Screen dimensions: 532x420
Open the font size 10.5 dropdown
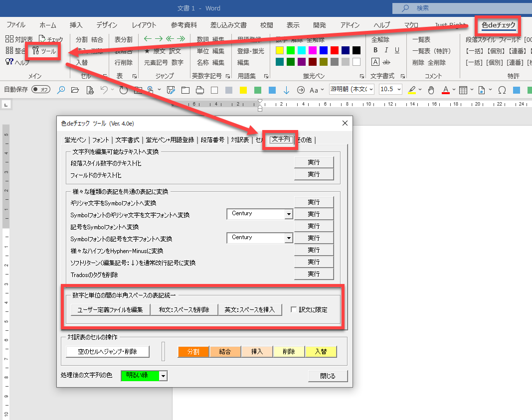(x=398, y=90)
